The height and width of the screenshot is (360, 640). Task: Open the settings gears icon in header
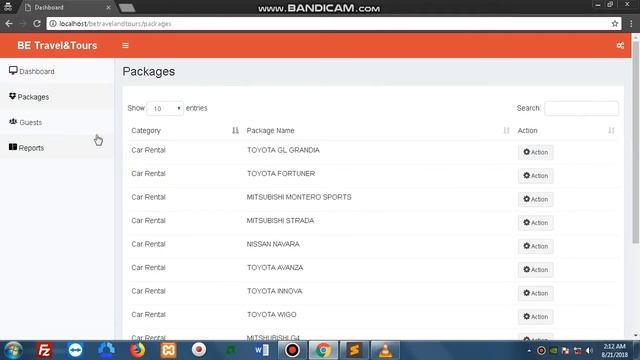pyautogui.click(x=620, y=45)
